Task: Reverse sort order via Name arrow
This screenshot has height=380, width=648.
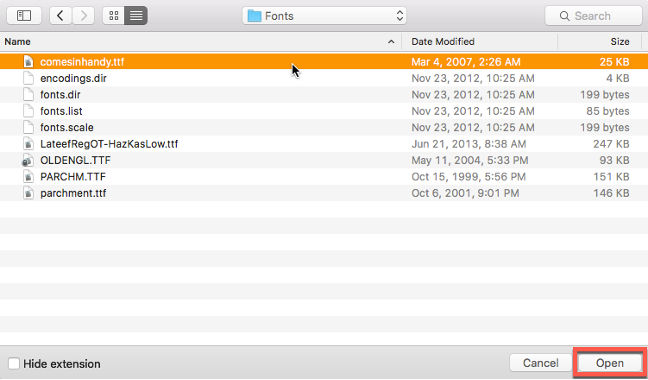Action: pyautogui.click(x=391, y=42)
